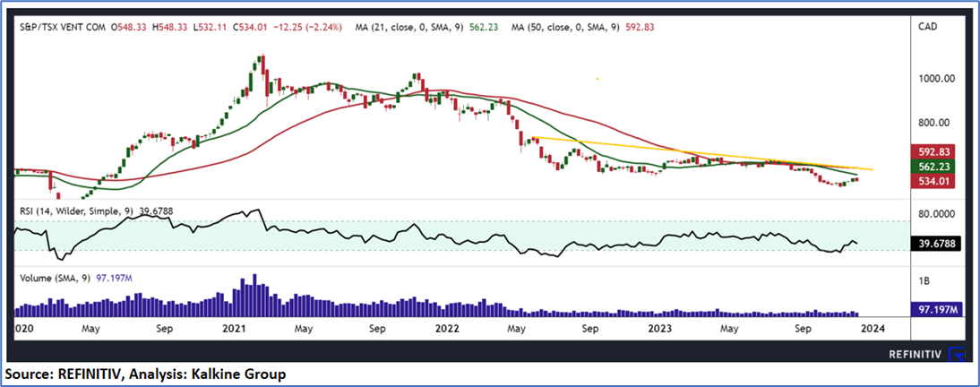The image size is (980, 387).
Task: Click the 2021 label on time axis
Action: coord(235,328)
